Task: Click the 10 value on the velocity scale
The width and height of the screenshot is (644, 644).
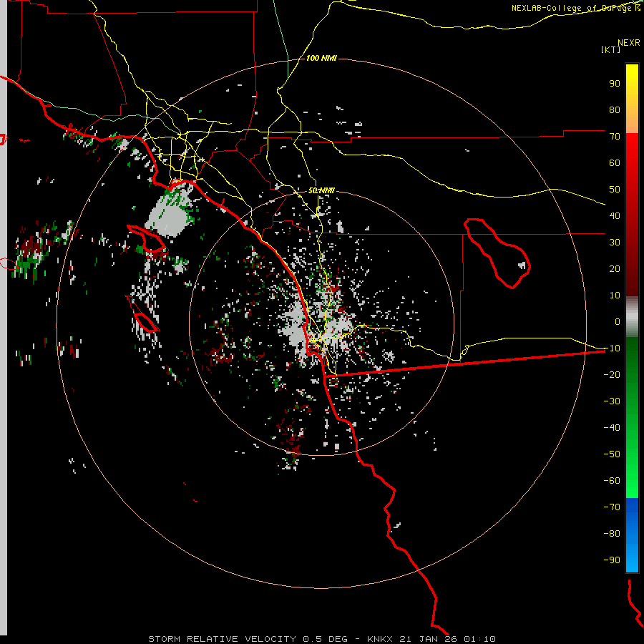Action: click(615, 296)
